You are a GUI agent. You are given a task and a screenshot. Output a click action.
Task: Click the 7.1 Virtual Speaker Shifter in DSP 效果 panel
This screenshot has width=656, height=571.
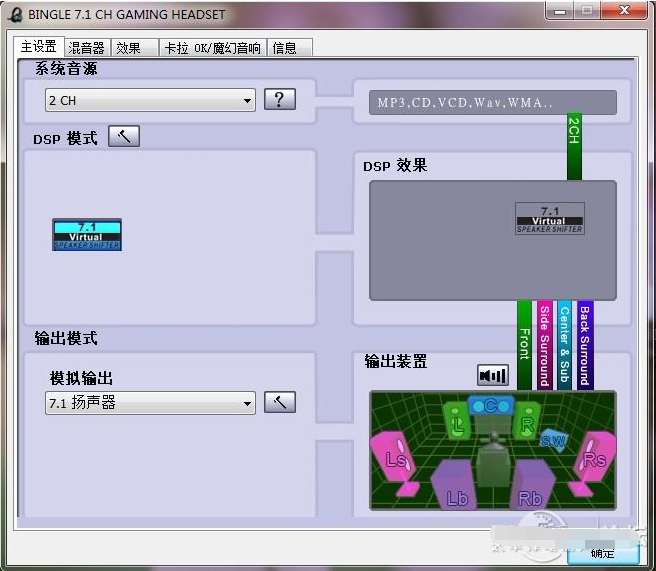550,218
